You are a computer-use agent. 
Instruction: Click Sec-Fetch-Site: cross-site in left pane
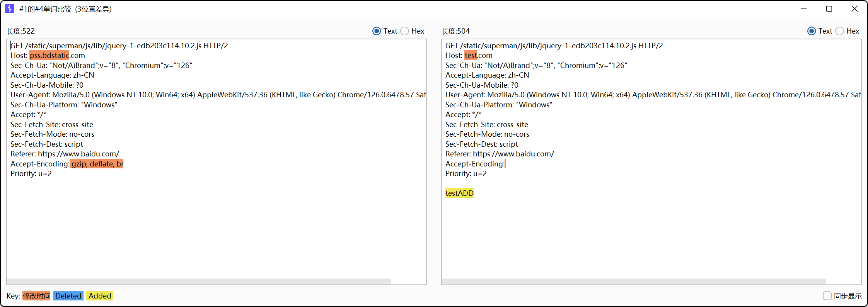tap(52, 124)
